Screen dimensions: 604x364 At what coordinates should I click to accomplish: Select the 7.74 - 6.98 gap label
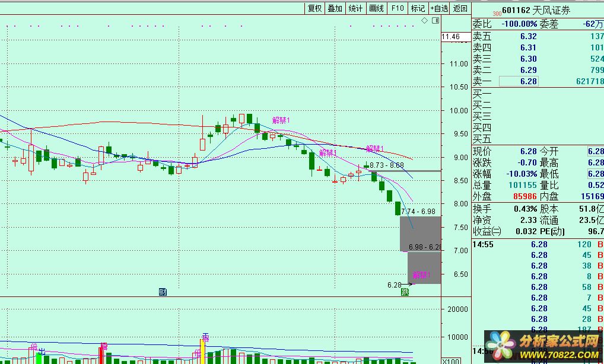[x=418, y=212]
